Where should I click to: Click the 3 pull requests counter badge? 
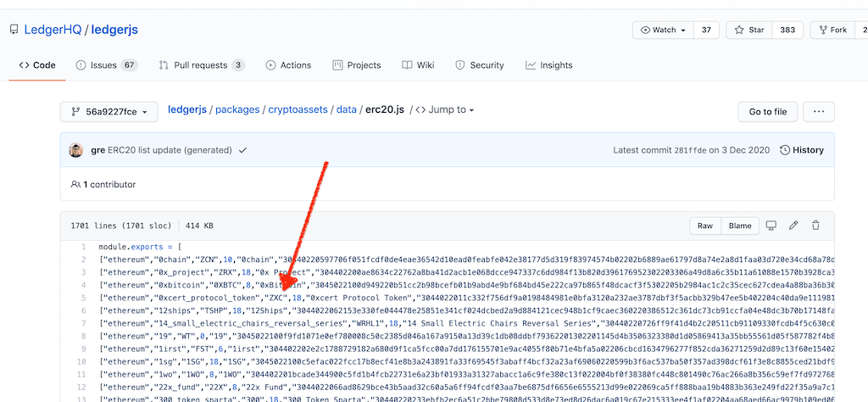(x=238, y=65)
